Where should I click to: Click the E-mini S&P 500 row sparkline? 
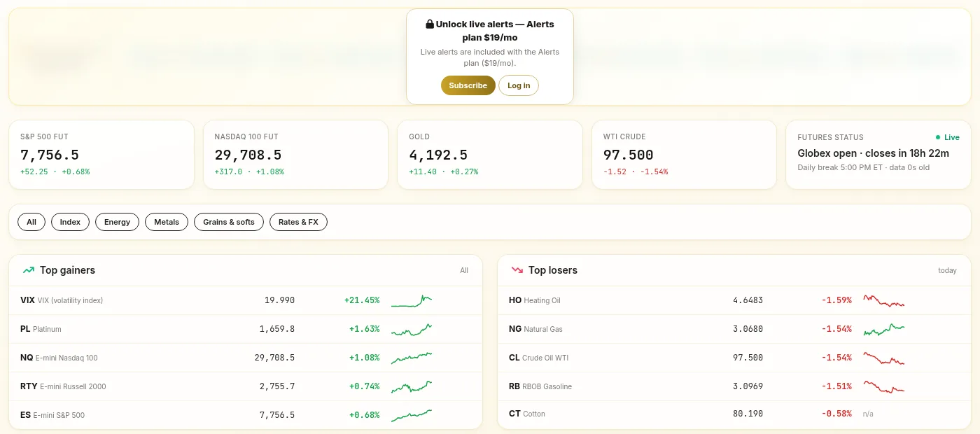coord(412,415)
